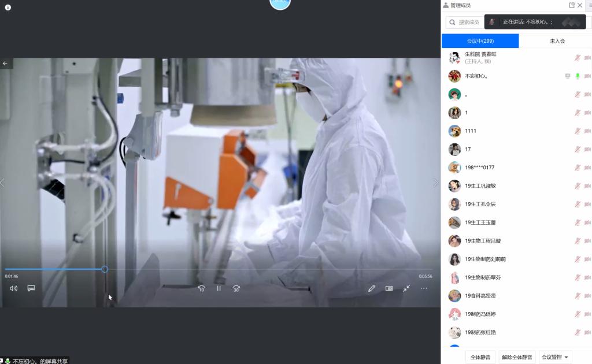This screenshot has width=592, height=364.
Task: Expand the 会议管控 dropdown
Action: [556, 357]
